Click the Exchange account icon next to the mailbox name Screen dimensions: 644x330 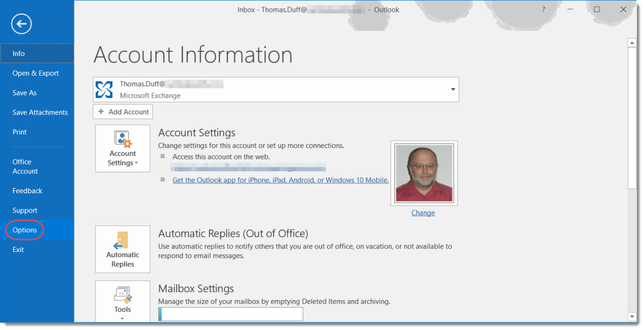(x=104, y=89)
